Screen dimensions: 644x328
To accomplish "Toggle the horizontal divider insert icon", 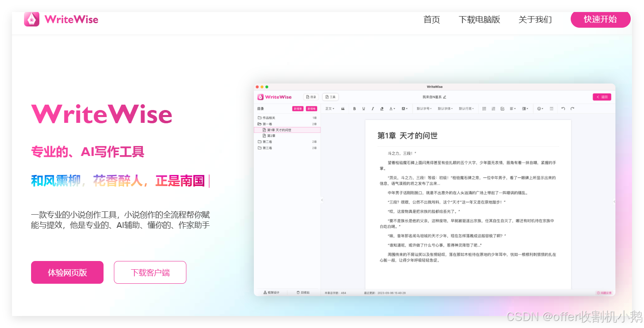I will pos(551,108).
